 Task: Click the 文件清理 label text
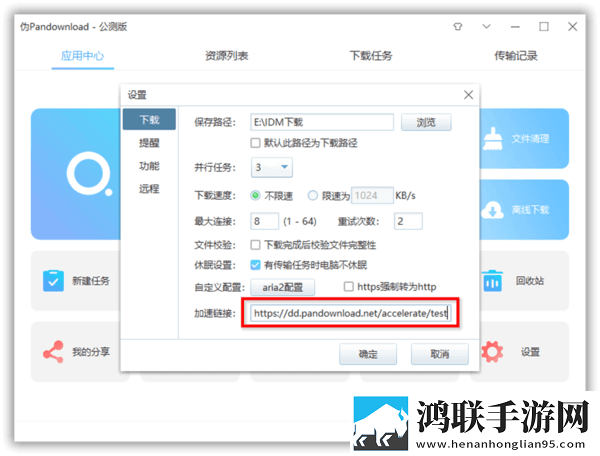[x=530, y=138]
